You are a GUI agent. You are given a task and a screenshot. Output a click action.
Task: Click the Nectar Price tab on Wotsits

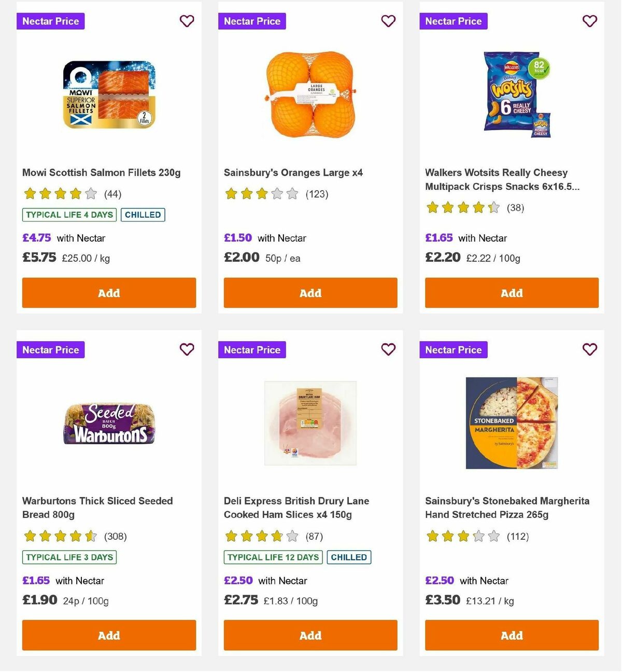pos(454,21)
